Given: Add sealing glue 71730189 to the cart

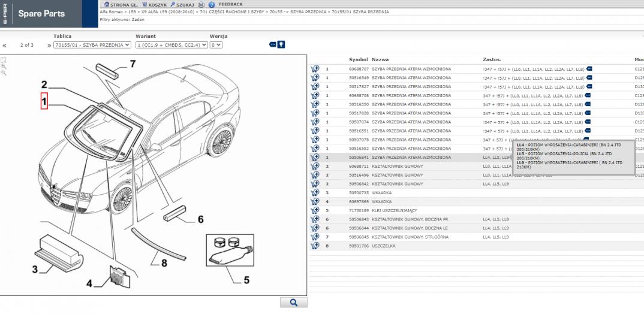Looking at the screenshot, I should coord(315,210).
